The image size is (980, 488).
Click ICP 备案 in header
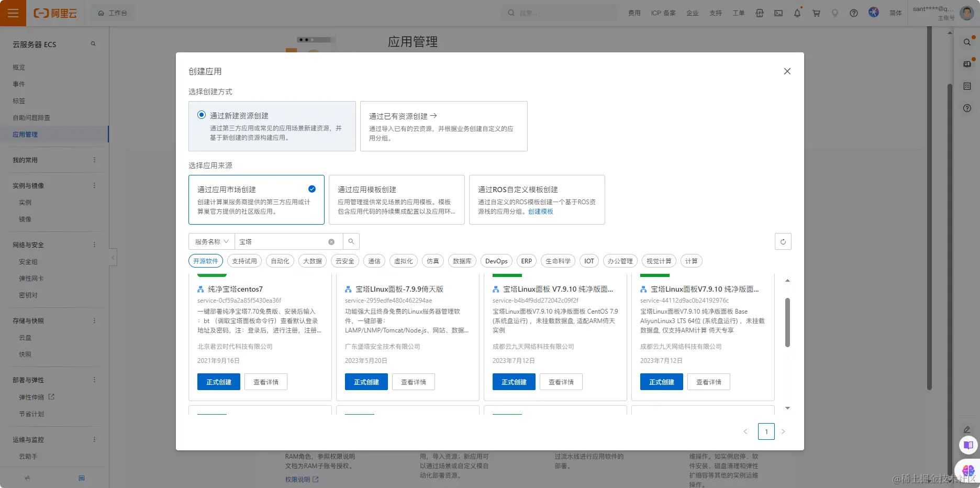click(663, 13)
